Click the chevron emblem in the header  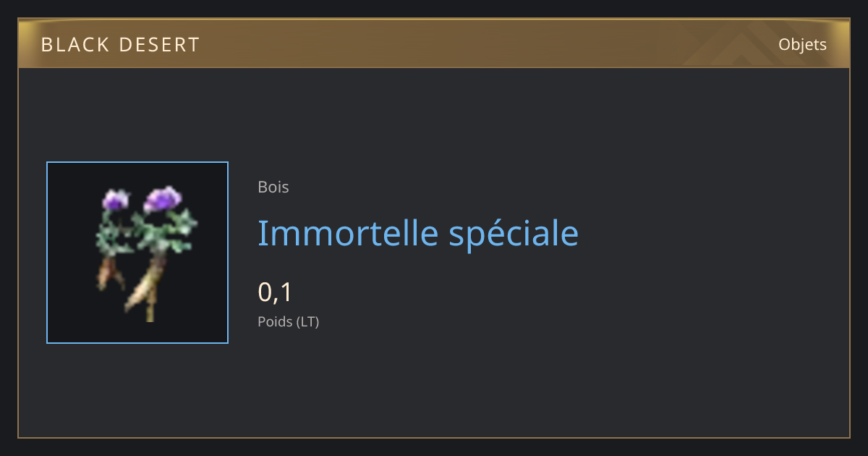pyautogui.click(x=731, y=46)
